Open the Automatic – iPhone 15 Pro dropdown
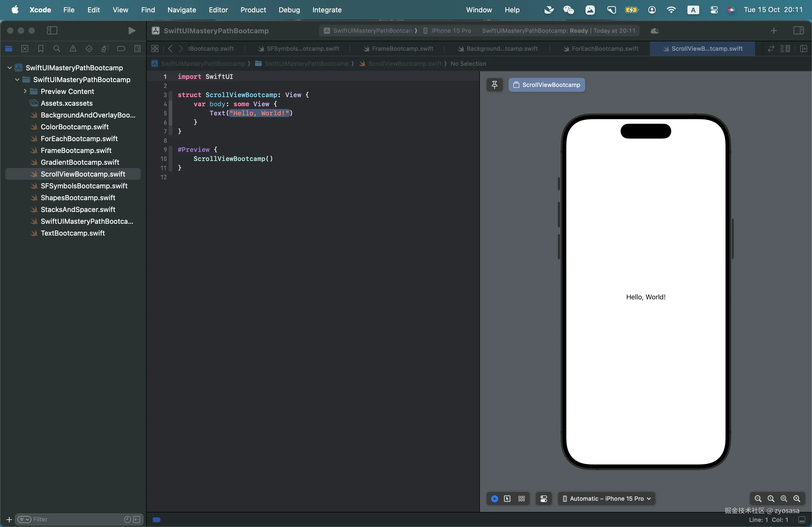This screenshot has width=812, height=527. click(x=606, y=499)
